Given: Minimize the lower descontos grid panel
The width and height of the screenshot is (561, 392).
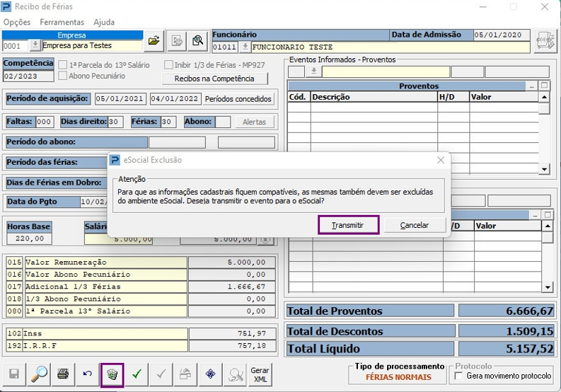Looking at the screenshot, I should (x=535, y=215).
